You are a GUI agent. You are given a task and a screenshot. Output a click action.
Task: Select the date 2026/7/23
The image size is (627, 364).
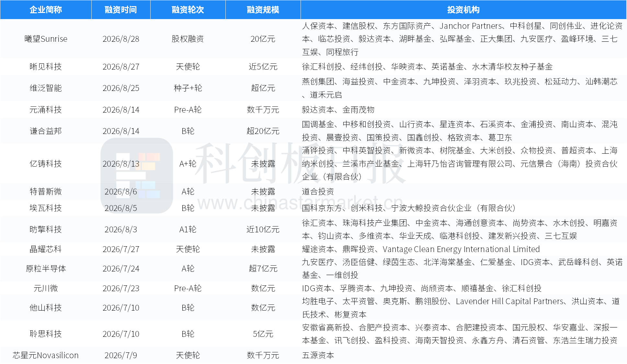(121, 288)
